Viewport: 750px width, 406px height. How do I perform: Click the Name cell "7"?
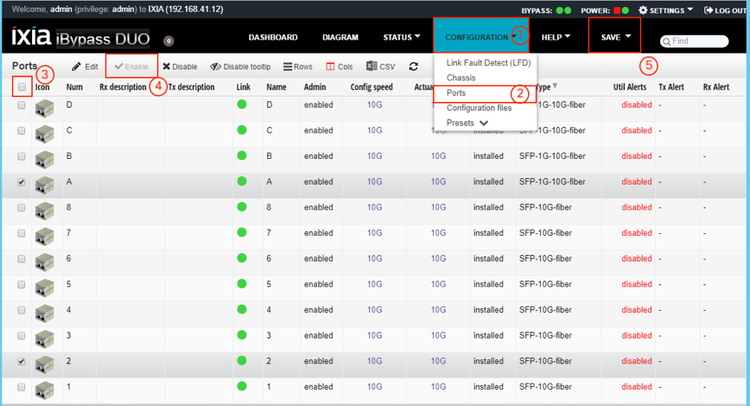pos(269,233)
